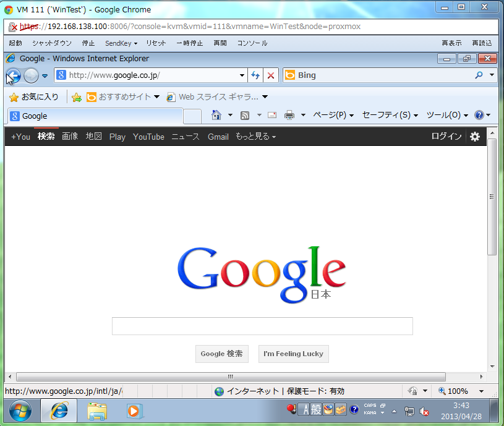Open the Windows Start orb
This screenshot has width=504, height=426.
20,411
